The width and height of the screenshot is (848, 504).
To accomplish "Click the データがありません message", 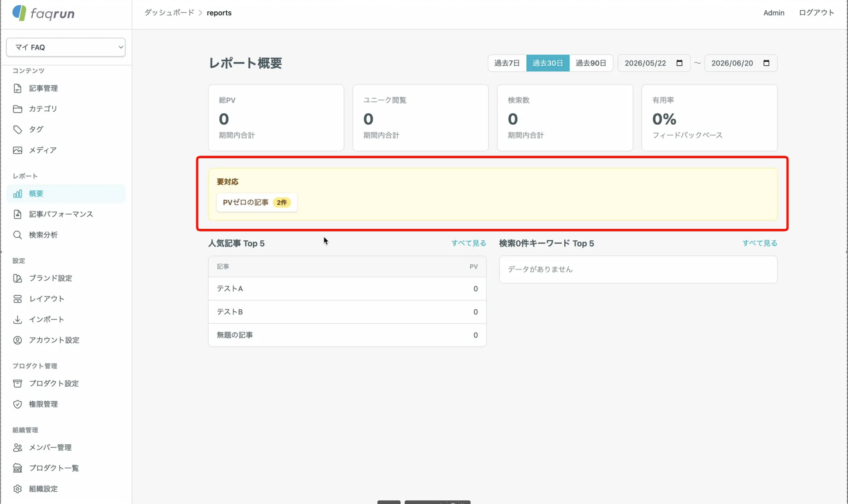I will 540,269.
